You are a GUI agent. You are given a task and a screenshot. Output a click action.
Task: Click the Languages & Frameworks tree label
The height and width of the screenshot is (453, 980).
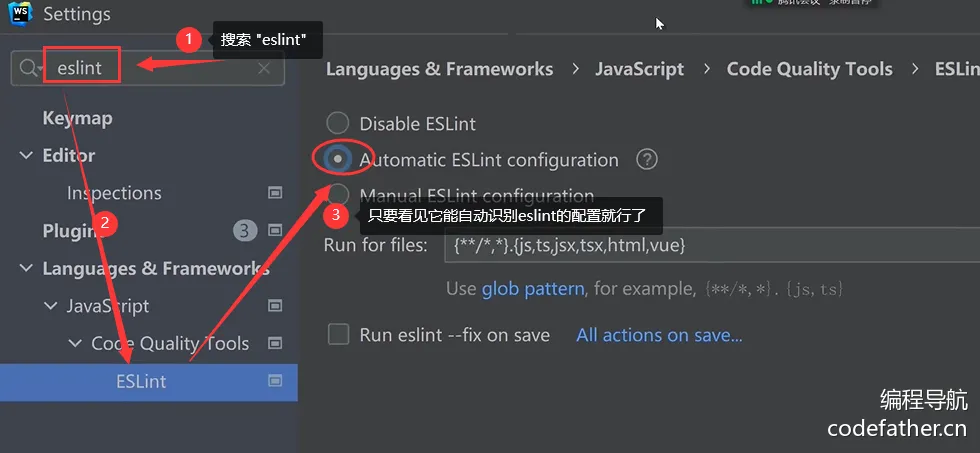coord(156,269)
